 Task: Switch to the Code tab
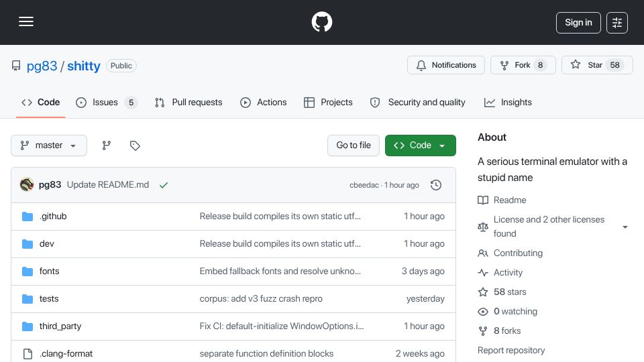point(41,102)
